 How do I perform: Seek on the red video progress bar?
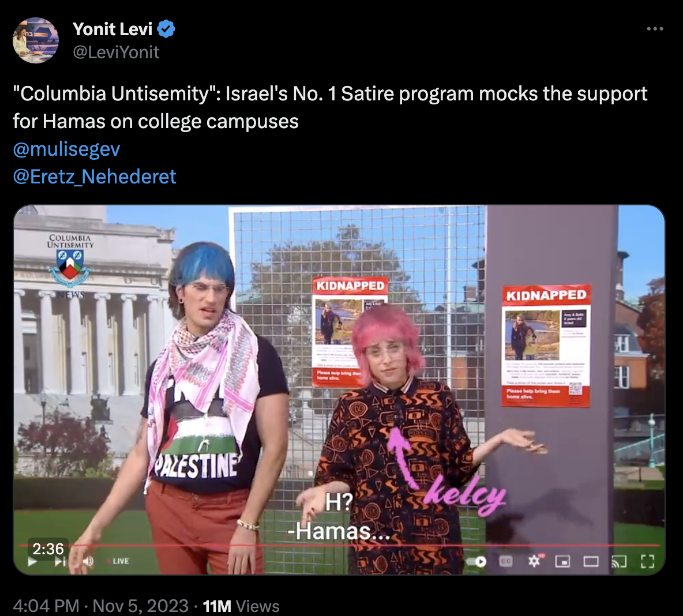click(x=340, y=545)
